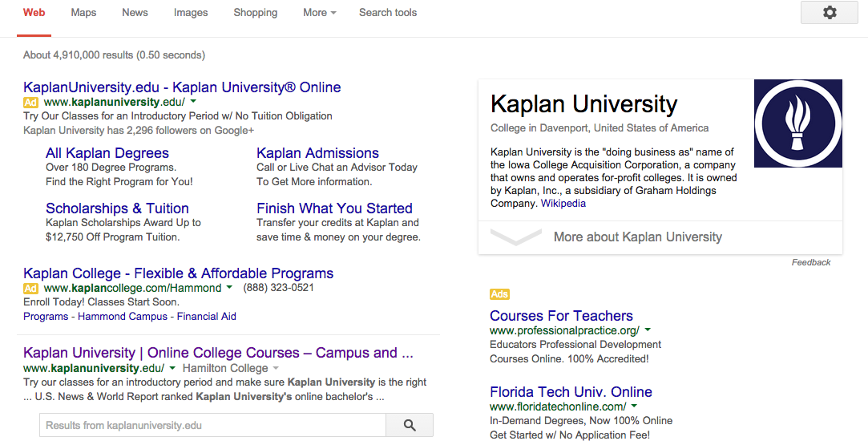Open the Courses For Teachers ad
The image size is (868, 445).
pyautogui.click(x=561, y=316)
